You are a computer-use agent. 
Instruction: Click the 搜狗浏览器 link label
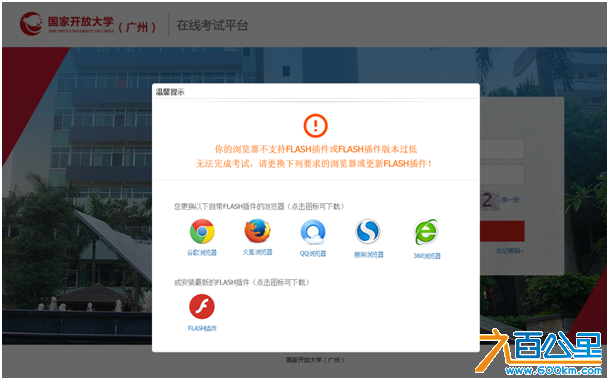coord(368,255)
